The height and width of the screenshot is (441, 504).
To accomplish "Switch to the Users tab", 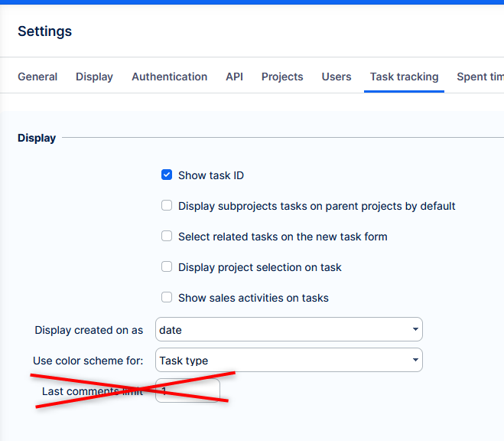I will coord(337,77).
